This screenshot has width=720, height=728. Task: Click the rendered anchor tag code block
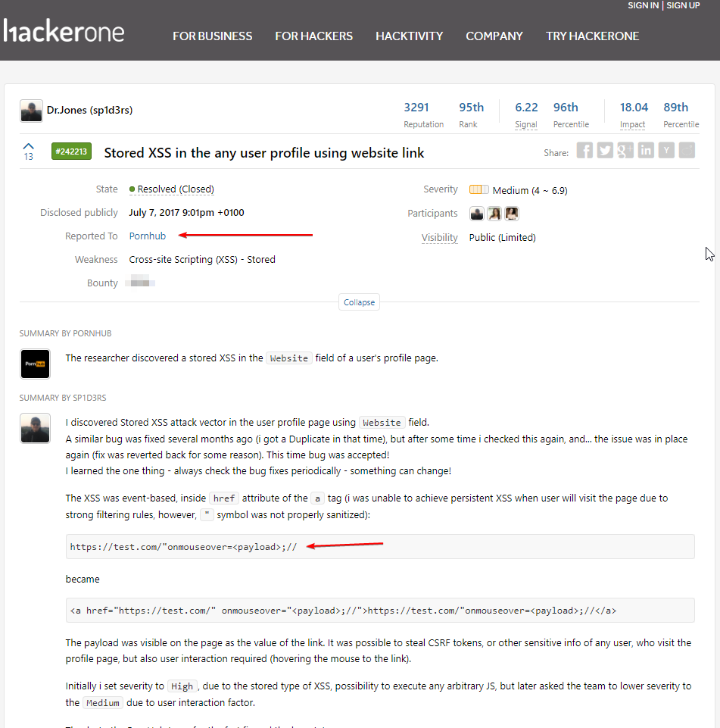pyautogui.click(x=380, y=610)
